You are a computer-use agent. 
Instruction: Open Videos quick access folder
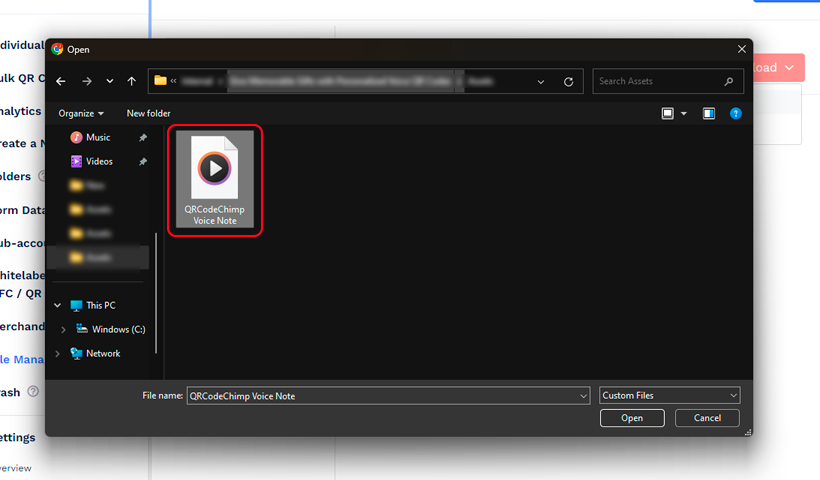(x=99, y=161)
